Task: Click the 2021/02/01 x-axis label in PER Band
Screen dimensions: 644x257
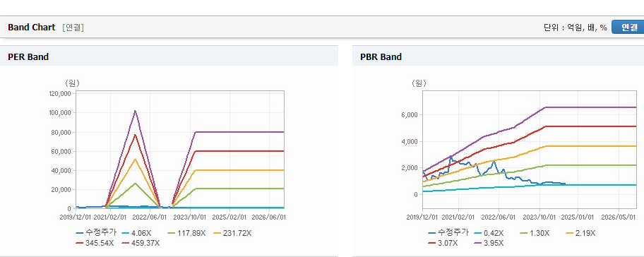Action: click(x=110, y=217)
